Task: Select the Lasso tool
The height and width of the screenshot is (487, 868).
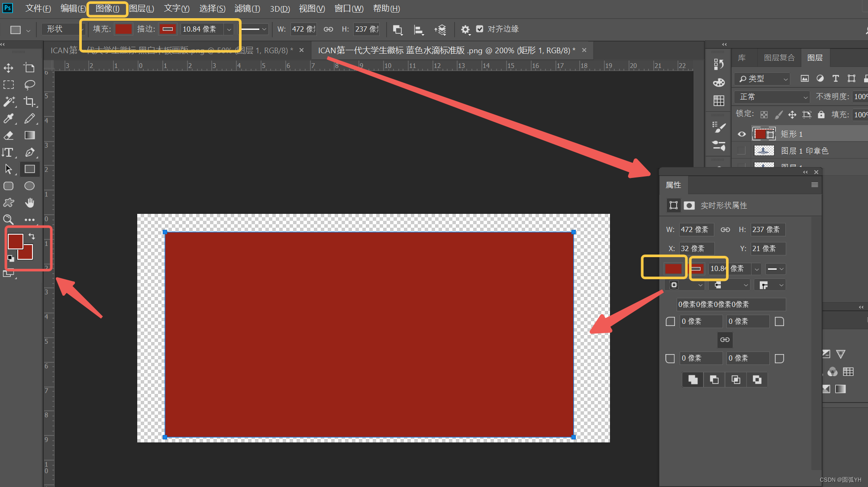Action: [x=29, y=85]
